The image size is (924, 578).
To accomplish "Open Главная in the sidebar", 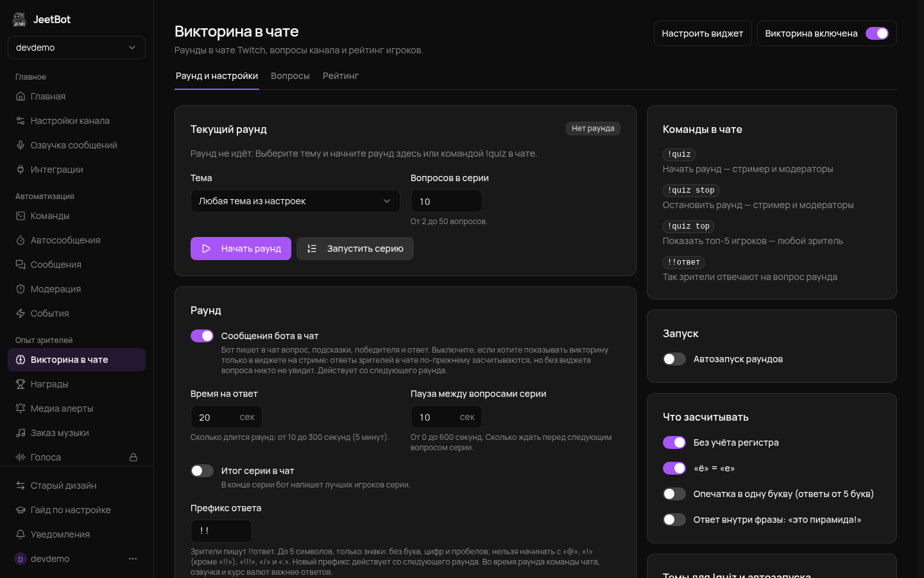I will pos(76,96).
